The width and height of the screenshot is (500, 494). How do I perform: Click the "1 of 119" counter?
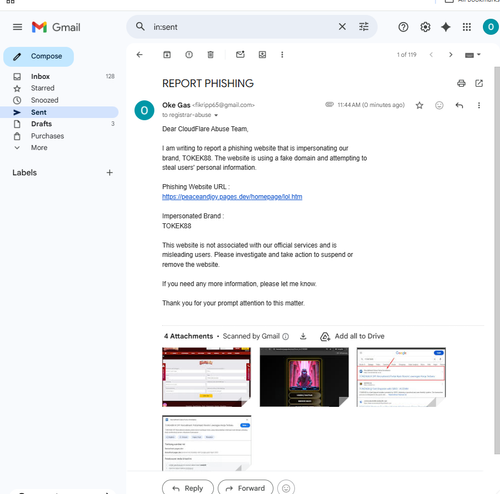[406, 55]
